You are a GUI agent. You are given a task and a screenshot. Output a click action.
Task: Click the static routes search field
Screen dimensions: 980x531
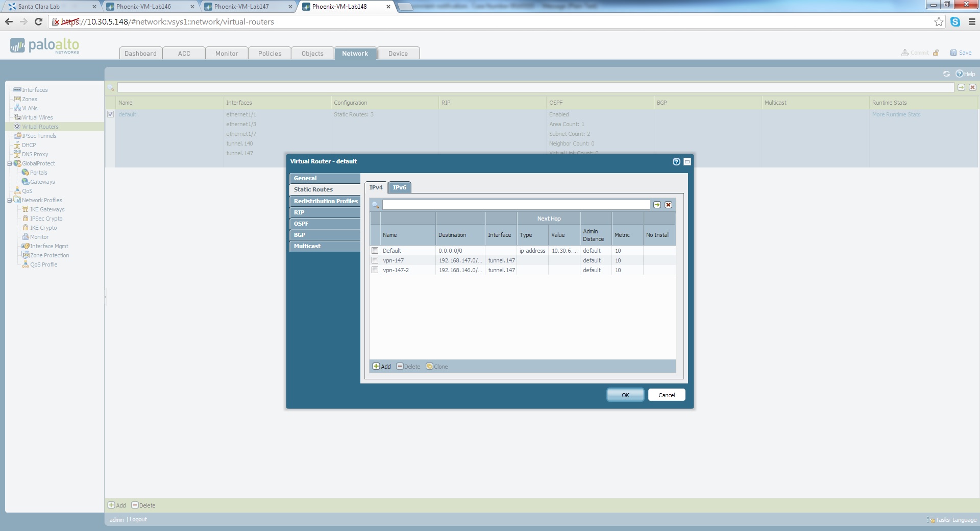(x=516, y=205)
